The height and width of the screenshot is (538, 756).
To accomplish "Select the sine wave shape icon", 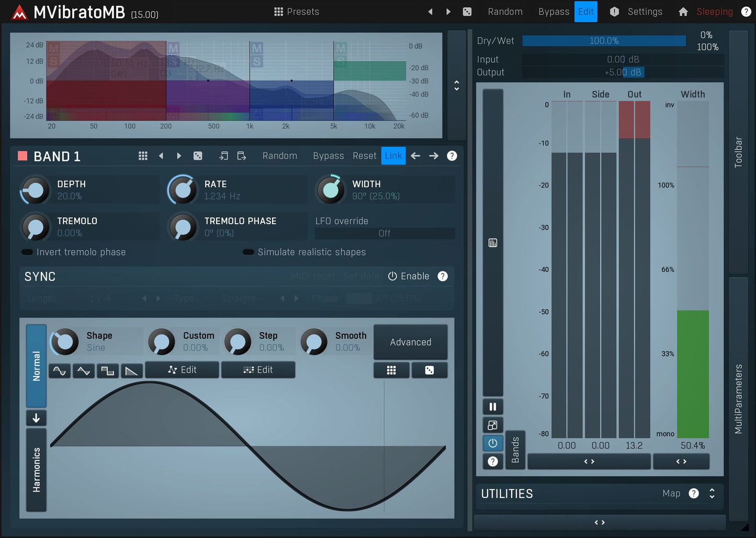I will (x=60, y=371).
